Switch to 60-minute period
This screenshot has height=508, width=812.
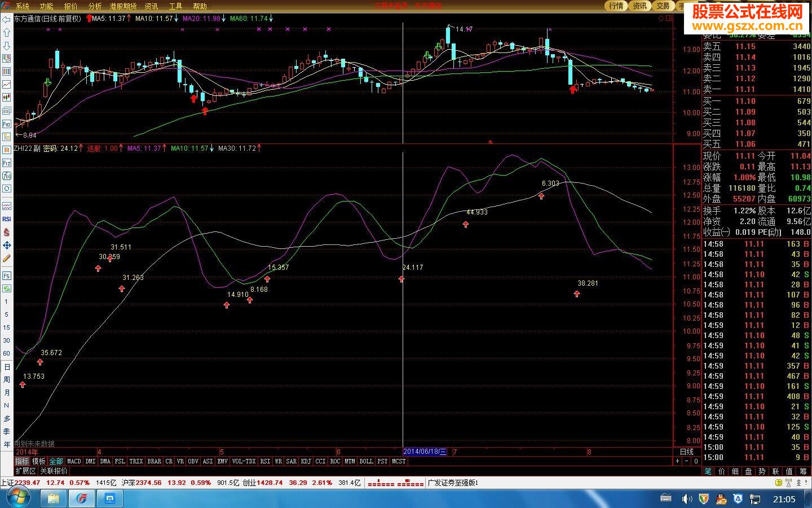point(7,353)
